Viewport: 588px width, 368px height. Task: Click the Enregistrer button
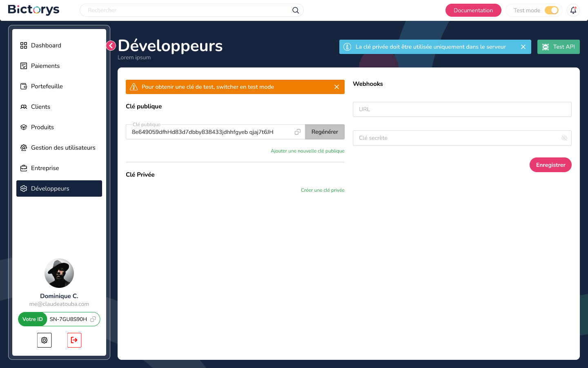550,165
